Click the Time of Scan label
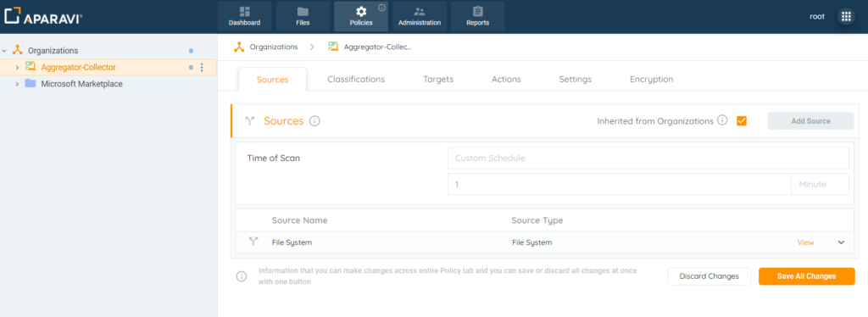This screenshot has height=317, width=868. (274, 158)
